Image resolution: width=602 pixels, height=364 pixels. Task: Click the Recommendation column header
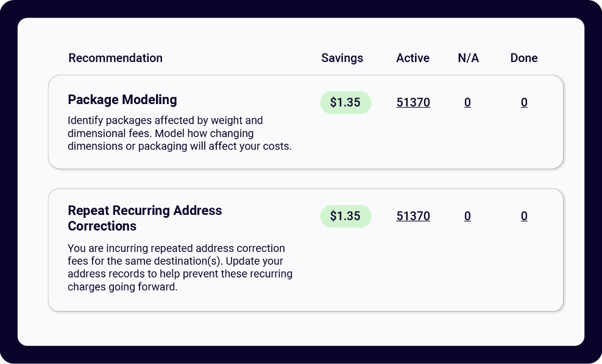pos(115,58)
